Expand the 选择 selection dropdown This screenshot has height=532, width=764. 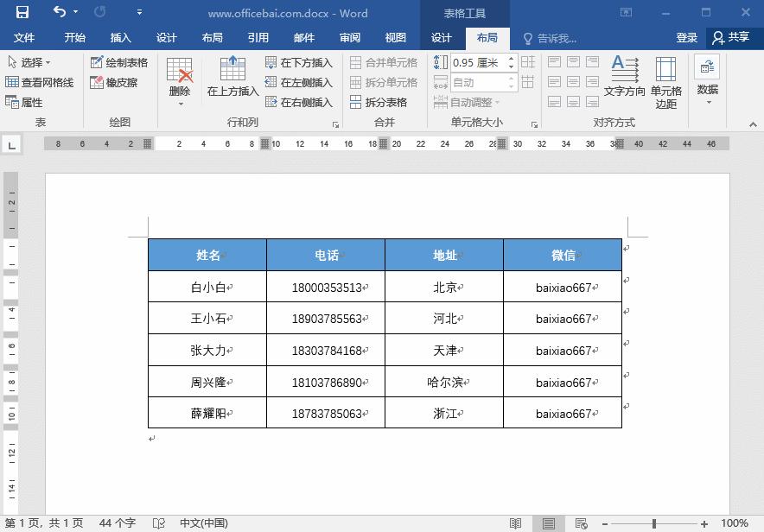pyautogui.click(x=46, y=61)
